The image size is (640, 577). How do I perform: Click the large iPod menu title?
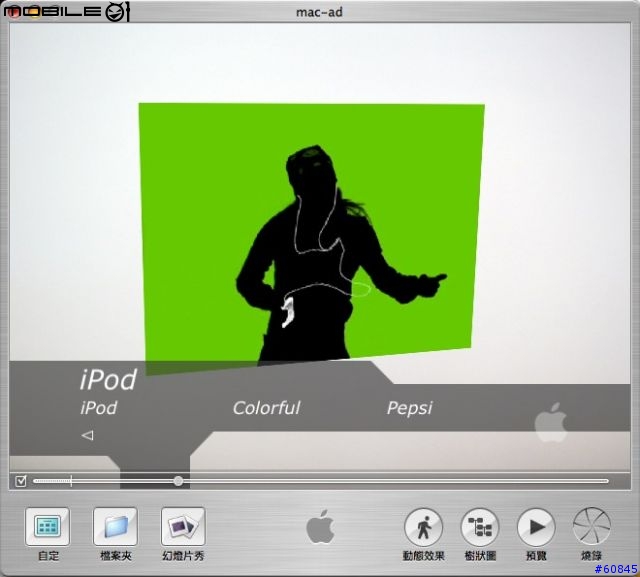click(108, 379)
